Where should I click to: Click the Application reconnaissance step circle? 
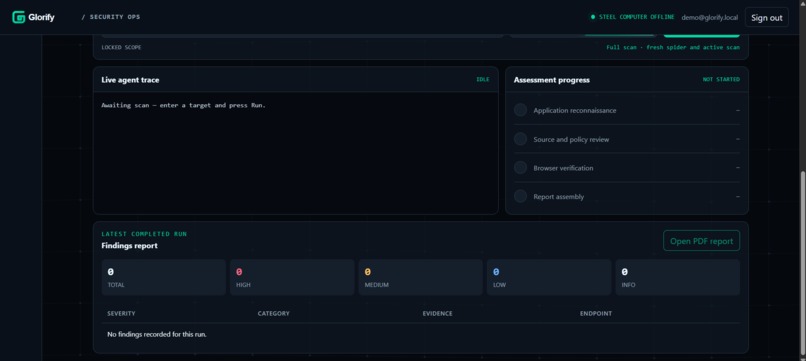click(520, 110)
